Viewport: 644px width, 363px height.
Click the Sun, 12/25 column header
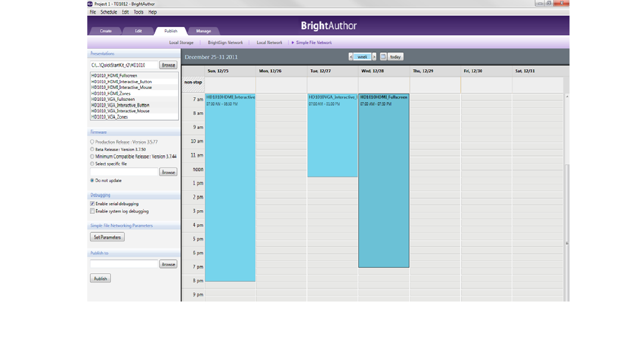tap(230, 71)
